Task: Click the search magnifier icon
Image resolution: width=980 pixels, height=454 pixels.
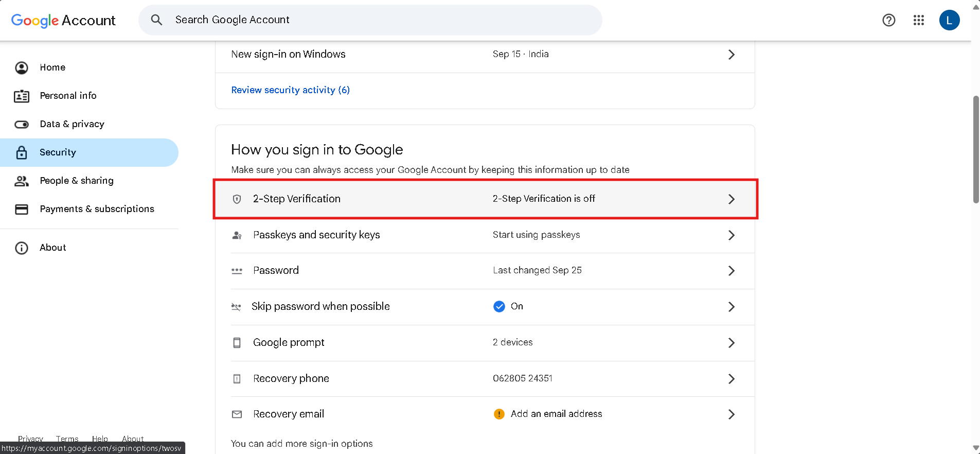Action: tap(156, 20)
